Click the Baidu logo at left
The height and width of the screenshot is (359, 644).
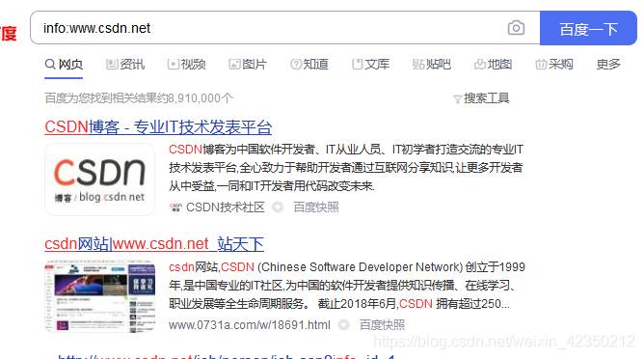[x=9, y=33]
